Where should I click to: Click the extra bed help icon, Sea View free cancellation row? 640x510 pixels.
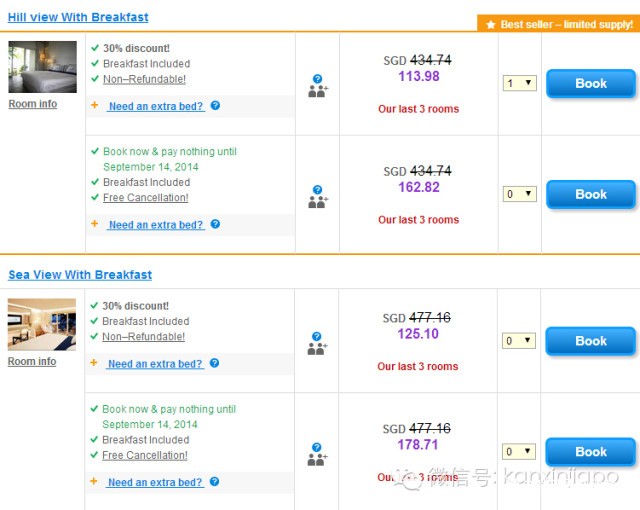215,482
